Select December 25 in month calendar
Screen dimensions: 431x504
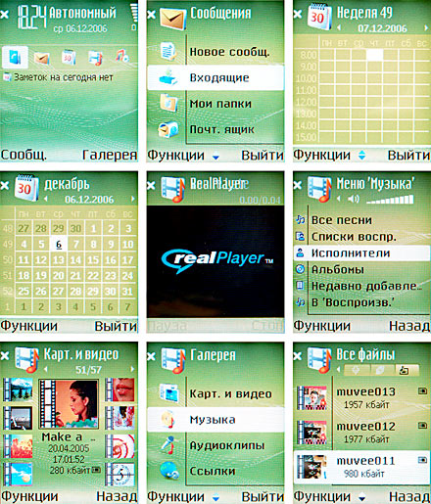click(24, 291)
